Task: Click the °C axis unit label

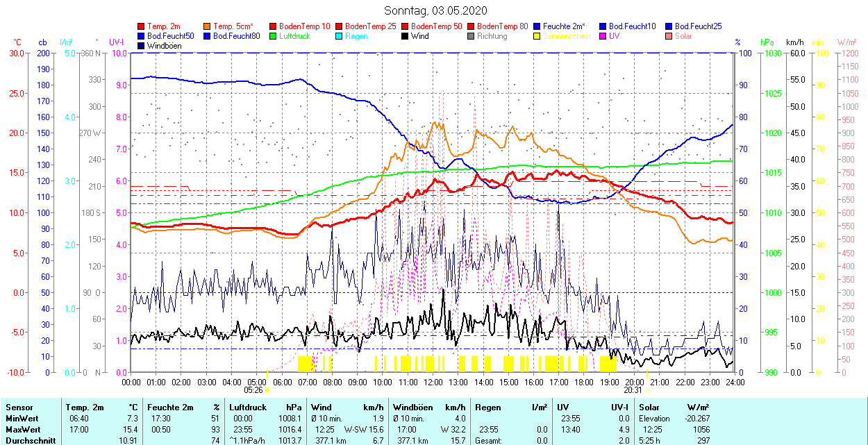Action: pos(17,42)
